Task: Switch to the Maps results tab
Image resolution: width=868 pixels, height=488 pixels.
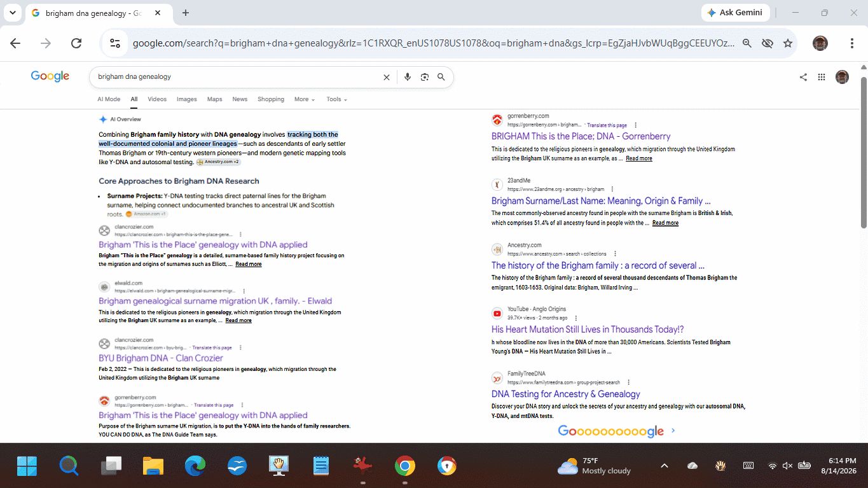Action: pyautogui.click(x=215, y=99)
